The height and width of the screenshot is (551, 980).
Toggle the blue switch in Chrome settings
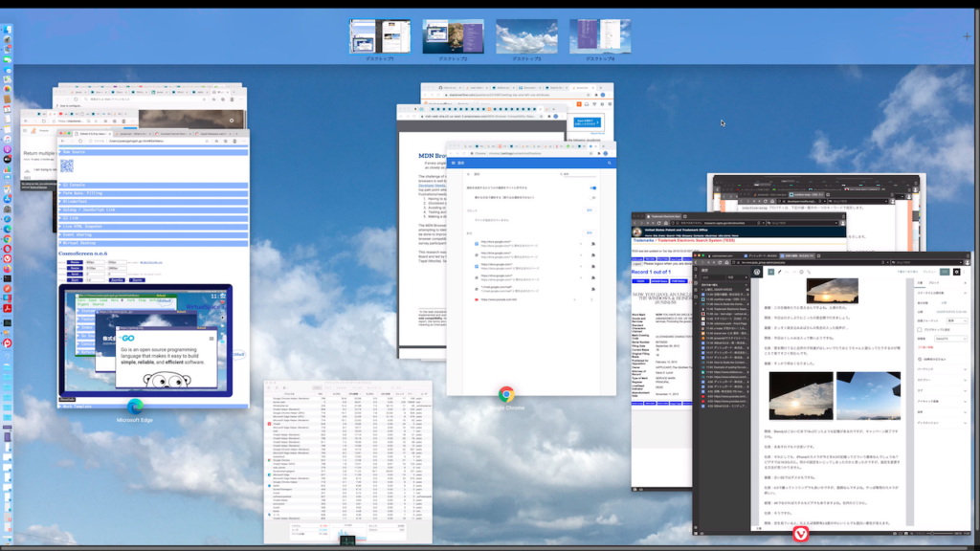pos(592,188)
